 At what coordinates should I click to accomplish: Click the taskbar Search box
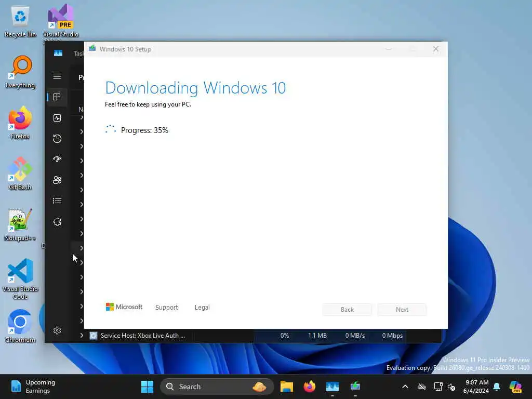[217, 387]
